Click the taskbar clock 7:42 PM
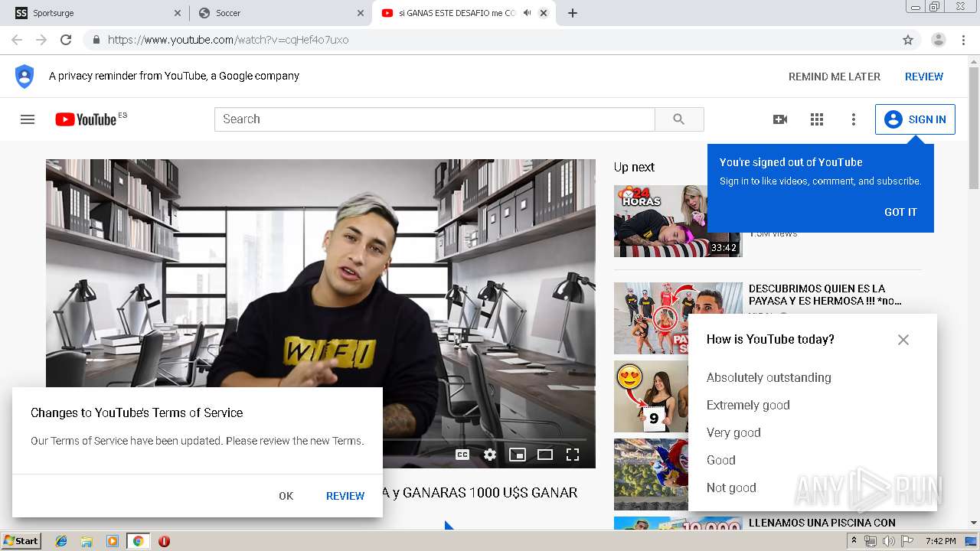Screen dimensions: 980x551 click(940, 541)
